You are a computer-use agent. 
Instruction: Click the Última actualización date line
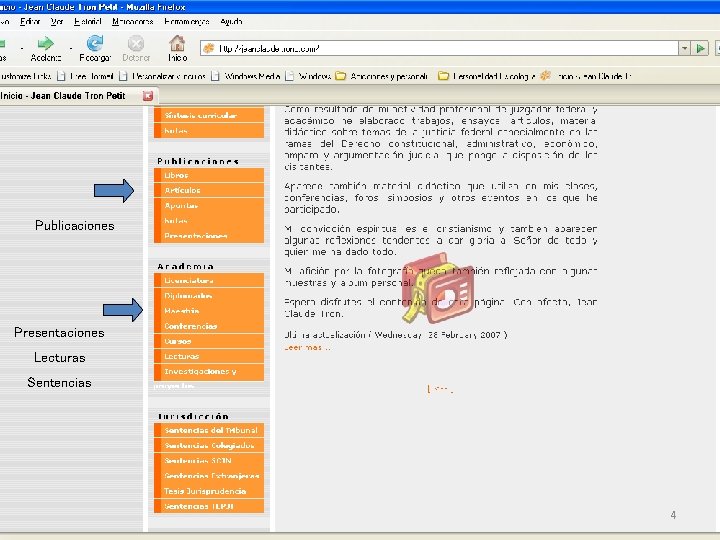pos(396,335)
